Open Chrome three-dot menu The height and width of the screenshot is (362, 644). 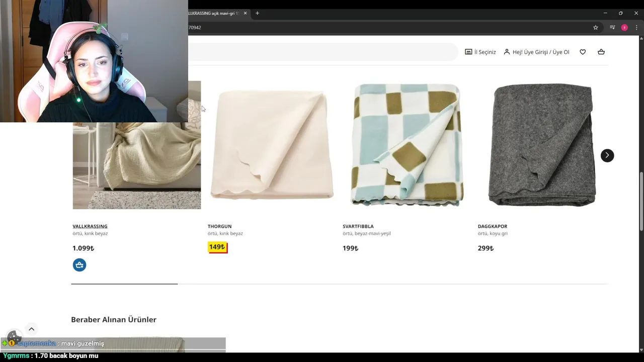[636, 28]
